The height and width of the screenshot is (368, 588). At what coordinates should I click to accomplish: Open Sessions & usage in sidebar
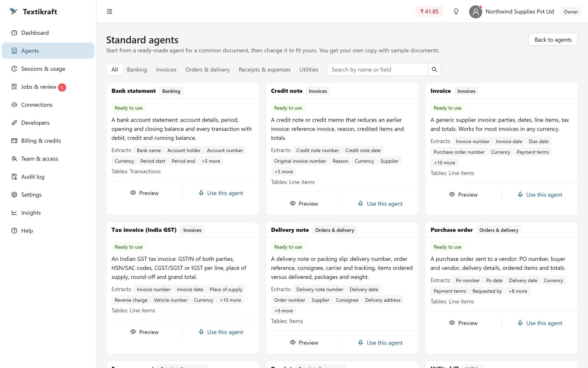click(x=48, y=69)
